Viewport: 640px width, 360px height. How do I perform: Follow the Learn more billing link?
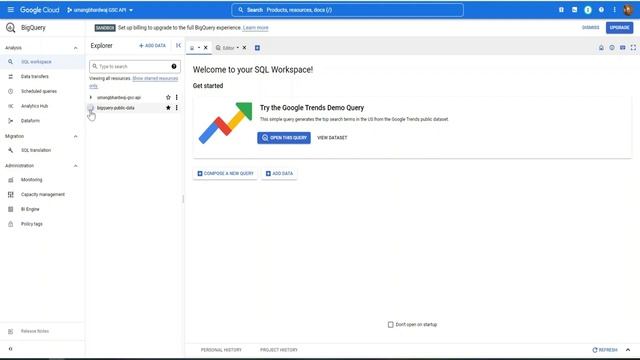pyautogui.click(x=256, y=28)
